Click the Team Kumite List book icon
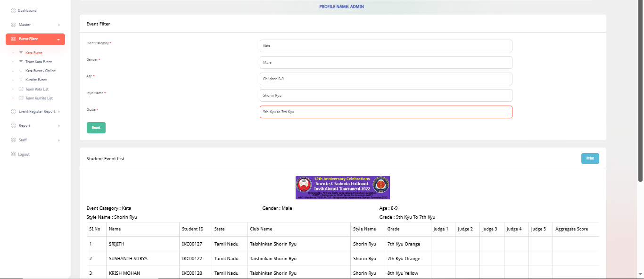This screenshot has width=644, height=279. [21, 98]
